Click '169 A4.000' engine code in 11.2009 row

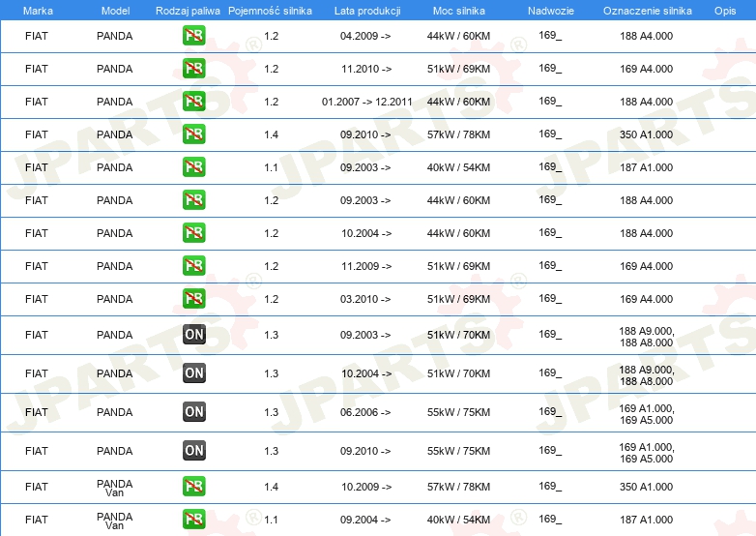(646, 266)
